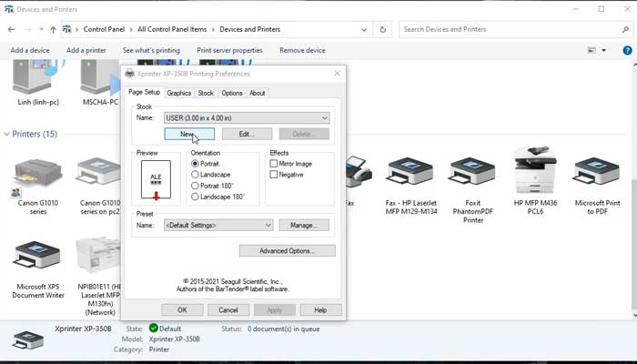Collapse the Printers (15) group
The width and height of the screenshot is (637, 364).
6,134
